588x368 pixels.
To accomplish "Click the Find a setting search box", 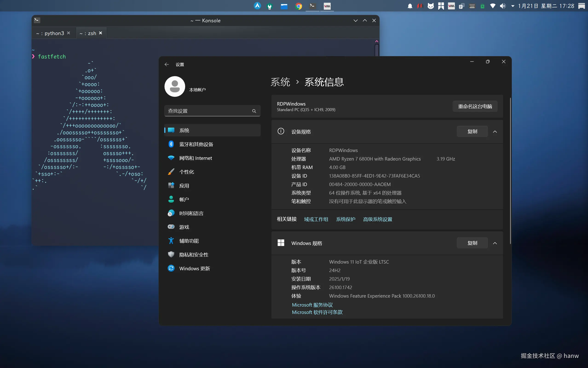I will coord(209,111).
